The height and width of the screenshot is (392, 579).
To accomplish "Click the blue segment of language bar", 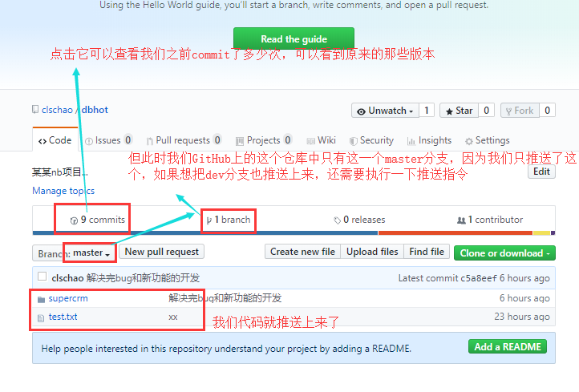I will (x=205, y=233).
